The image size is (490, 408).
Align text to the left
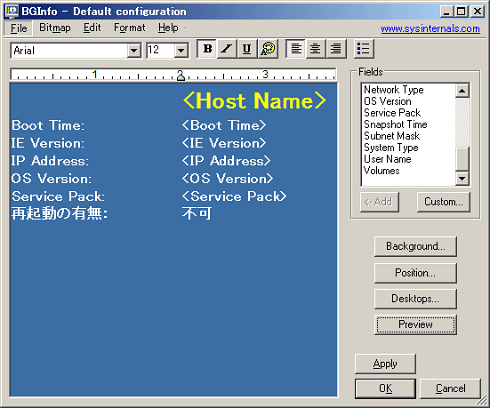pos(296,49)
